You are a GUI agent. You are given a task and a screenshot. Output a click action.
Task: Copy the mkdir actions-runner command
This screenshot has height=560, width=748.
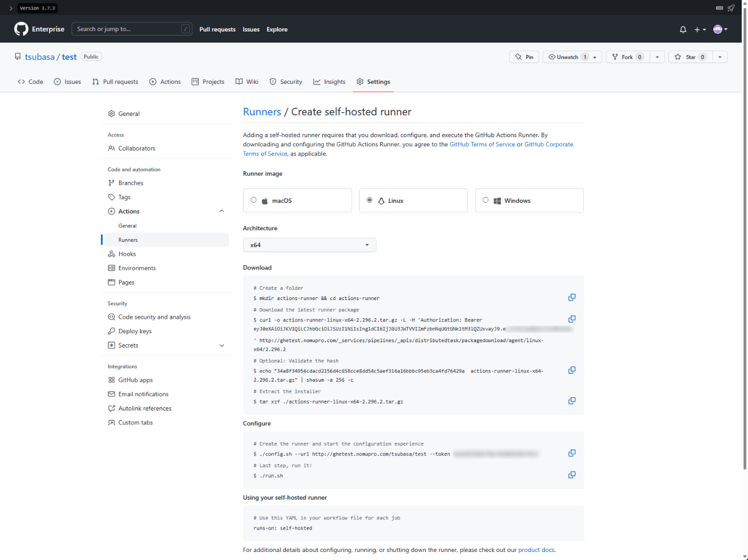[572, 297]
